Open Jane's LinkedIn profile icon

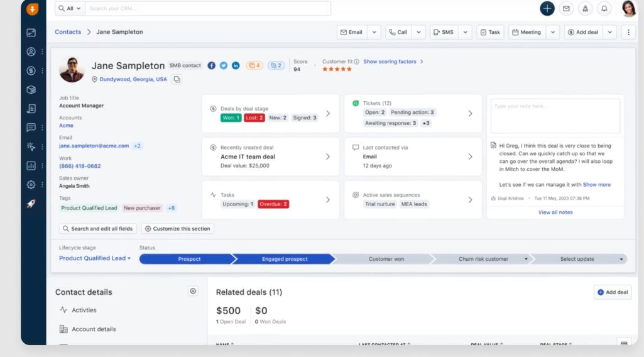pyautogui.click(x=236, y=65)
